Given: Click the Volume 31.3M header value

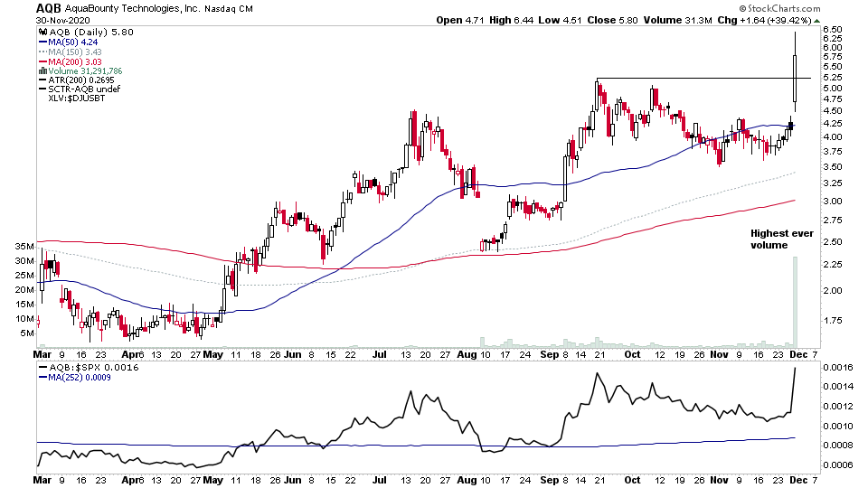Looking at the screenshot, I should (677, 20).
